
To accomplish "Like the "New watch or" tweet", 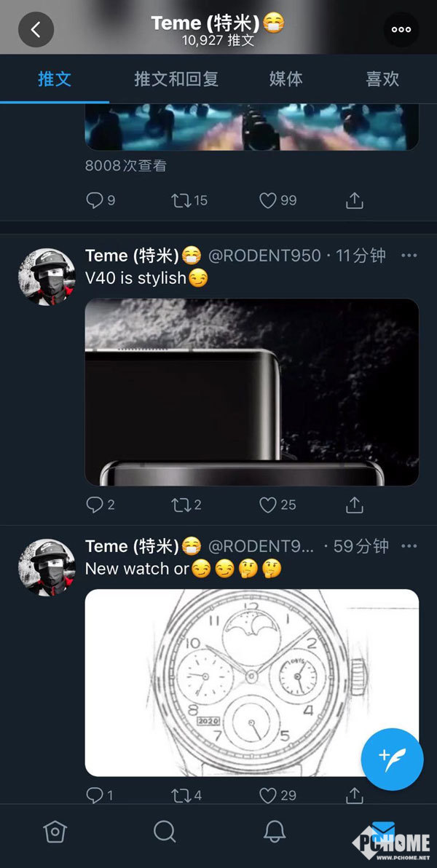I will click(269, 795).
